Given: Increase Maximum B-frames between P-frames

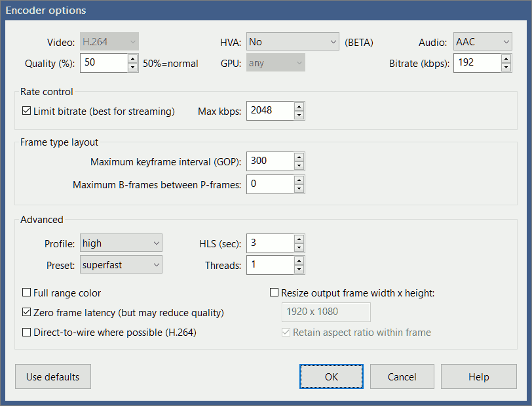Looking at the screenshot, I should (299, 180).
